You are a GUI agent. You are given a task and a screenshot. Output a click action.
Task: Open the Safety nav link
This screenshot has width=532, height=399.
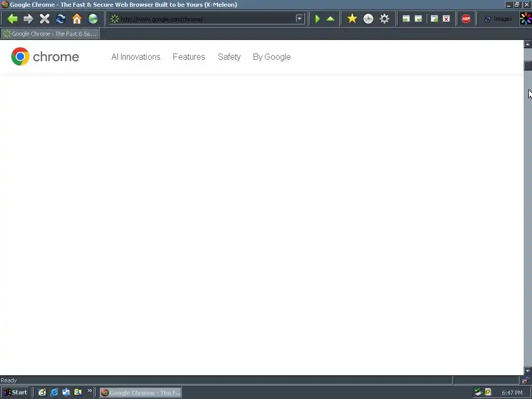click(229, 57)
